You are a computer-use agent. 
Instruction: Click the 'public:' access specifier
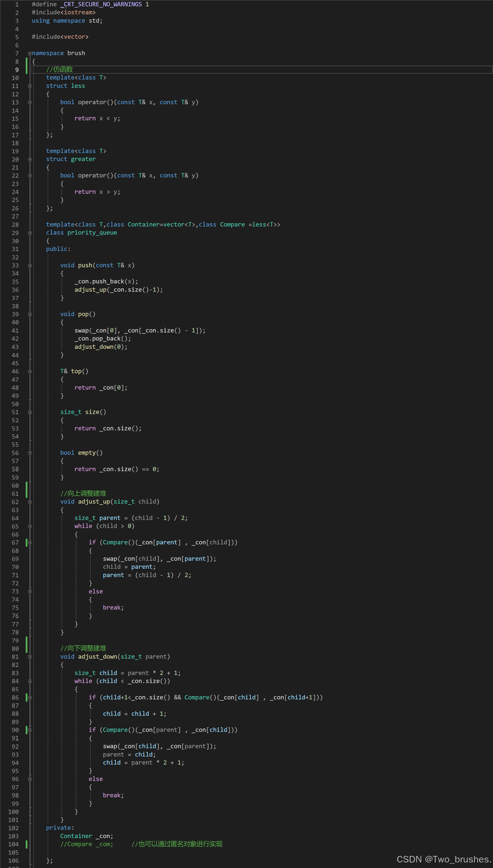tap(58, 249)
